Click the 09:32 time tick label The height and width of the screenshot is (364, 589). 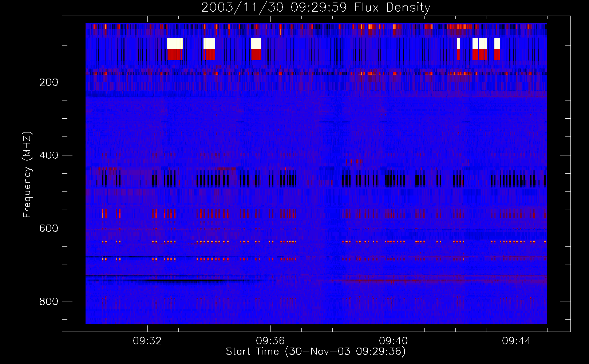click(147, 341)
